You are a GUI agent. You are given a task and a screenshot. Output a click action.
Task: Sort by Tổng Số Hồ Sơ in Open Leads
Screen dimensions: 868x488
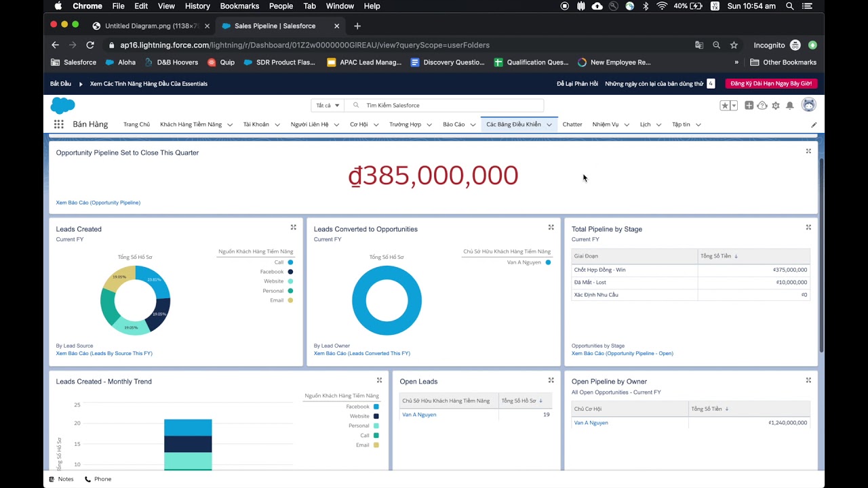tap(522, 401)
